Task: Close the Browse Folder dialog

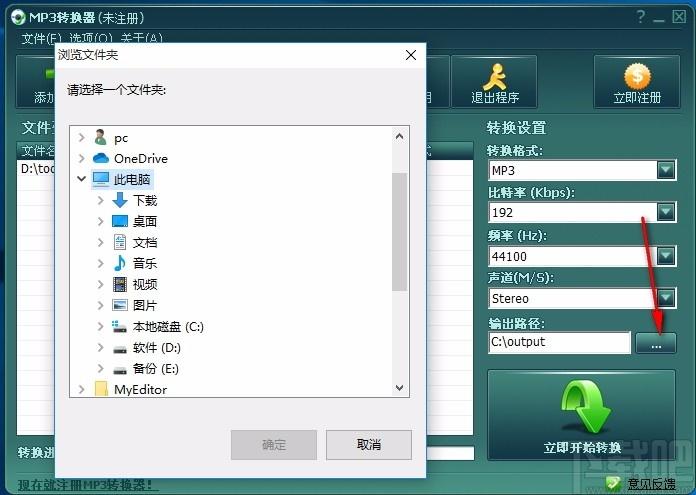Action: [411, 55]
